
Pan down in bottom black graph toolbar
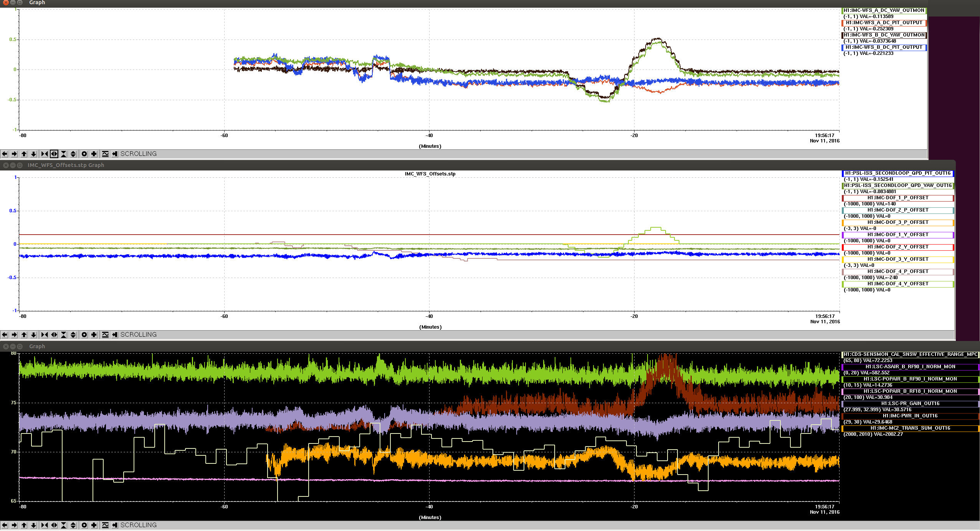33,525
